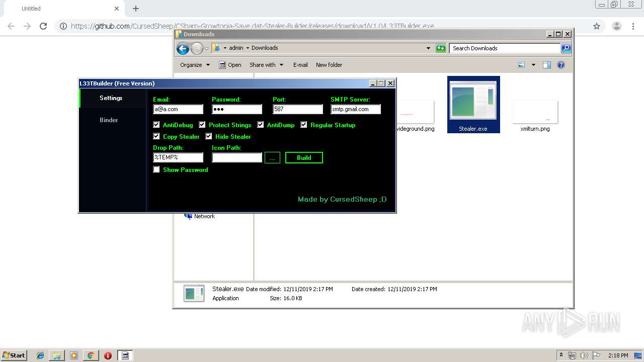The width and height of the screenshot is (644, 362).
Task: Open a new browser tab
Action: pos(136,9)
